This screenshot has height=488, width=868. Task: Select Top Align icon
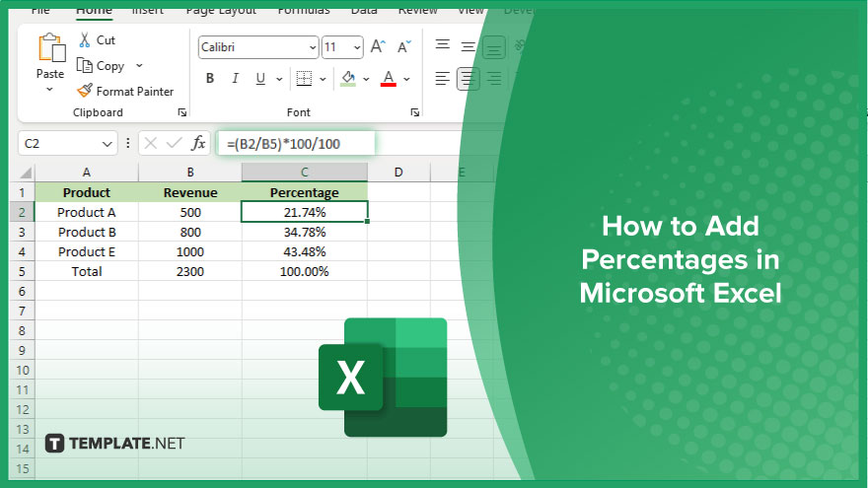click(x=442, y=46)
